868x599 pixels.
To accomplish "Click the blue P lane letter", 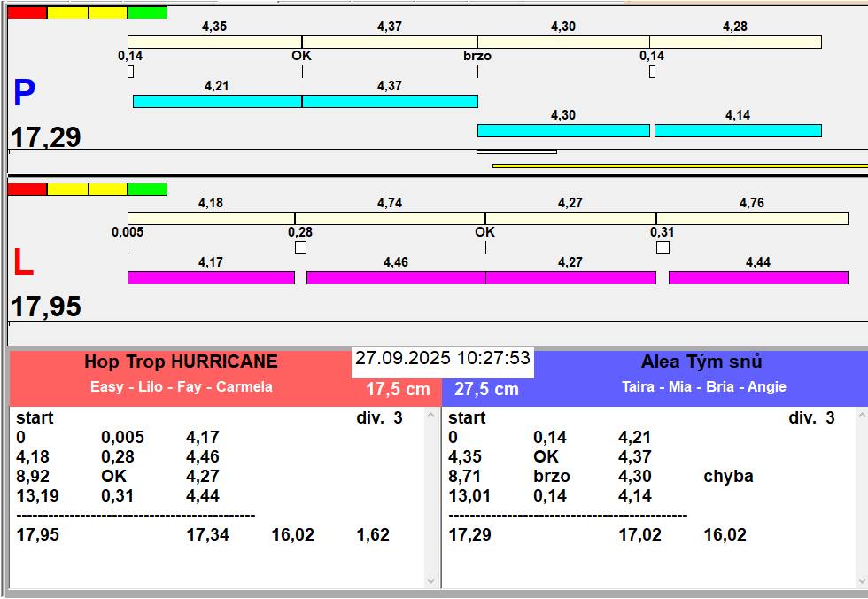I will (25, 92).
